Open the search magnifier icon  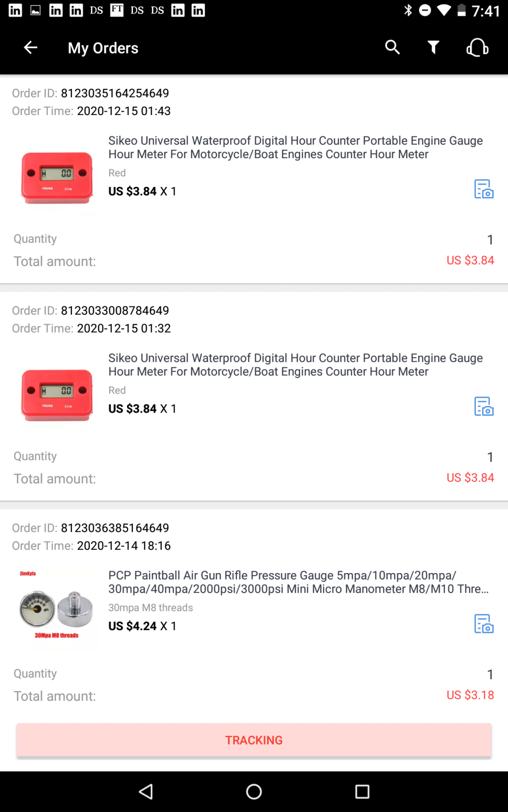[x=392, y=48]
